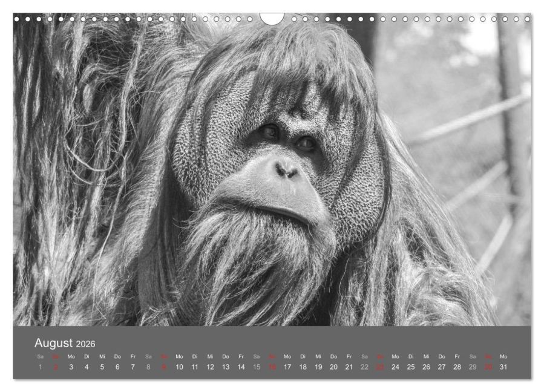Select the date 28 in the calendar
Screen dimensions: 544x392
pos(457,367)
